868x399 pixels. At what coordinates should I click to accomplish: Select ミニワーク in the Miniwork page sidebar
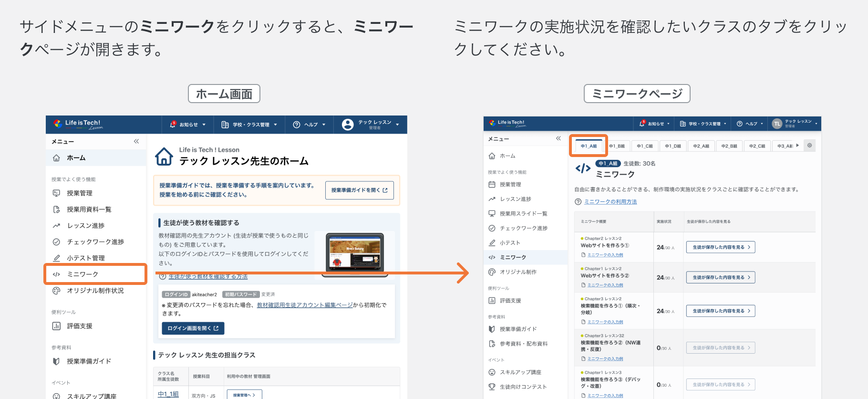(526, 257)
